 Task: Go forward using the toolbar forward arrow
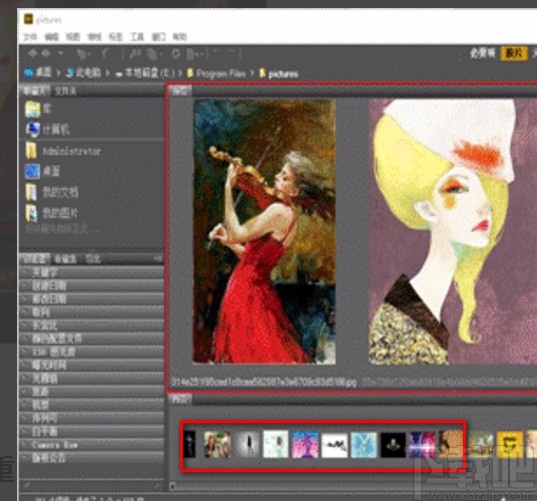pyautogui.click(x=46, y=53)
